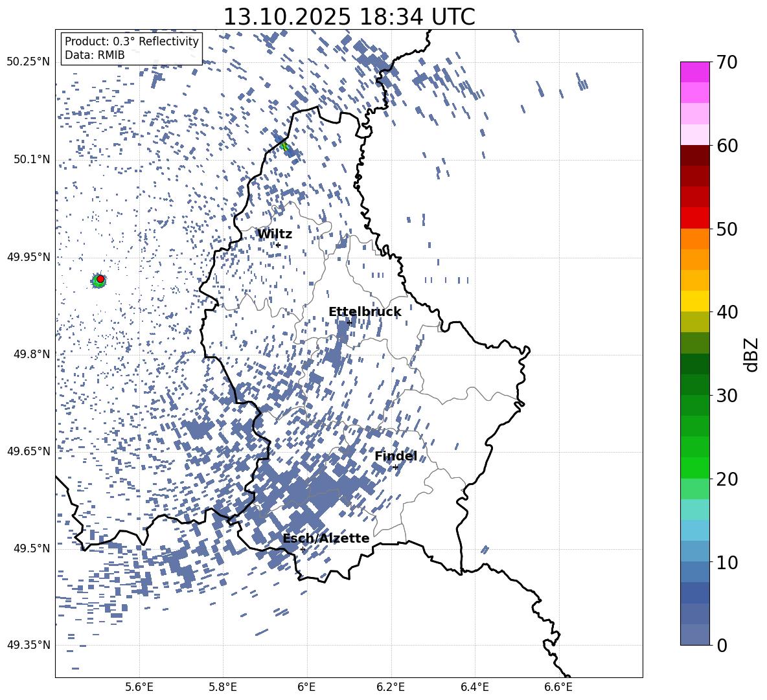Click the 6.2°E longitude tick label
Screen dimensions: 767x700
[x=391, y=687]
